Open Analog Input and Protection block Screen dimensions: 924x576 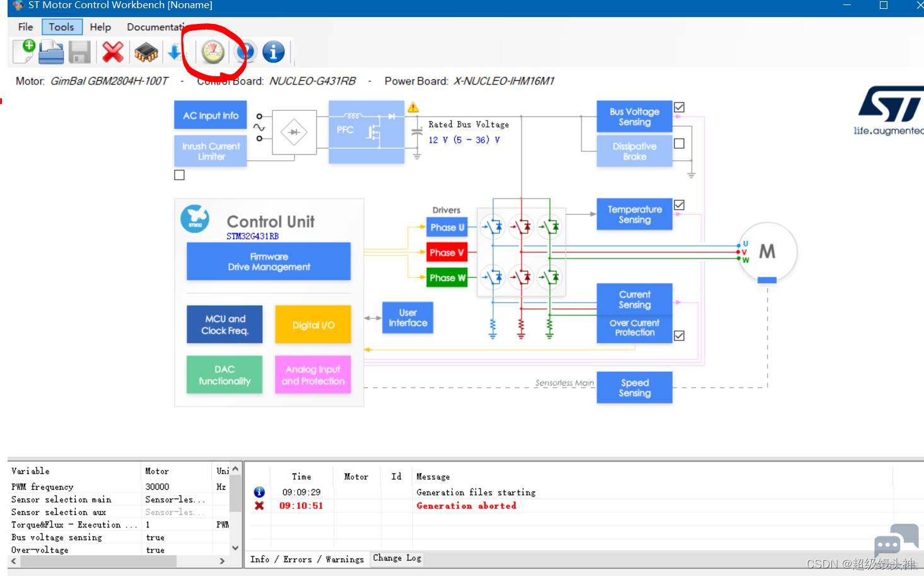[x=313, y=375]
